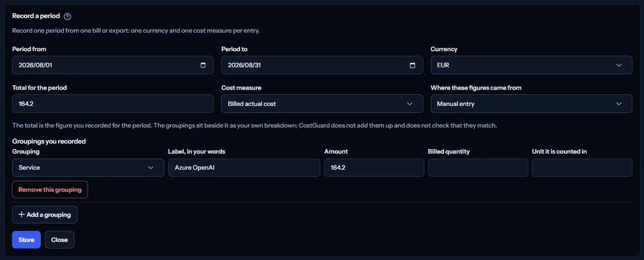Close the Record a period form

[59, 240]
